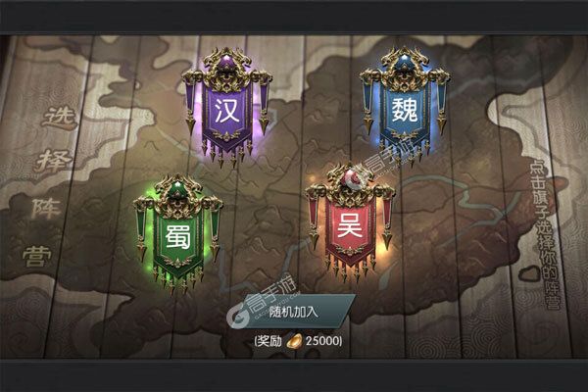Click the 25000 reward amount

pos(321,341)
